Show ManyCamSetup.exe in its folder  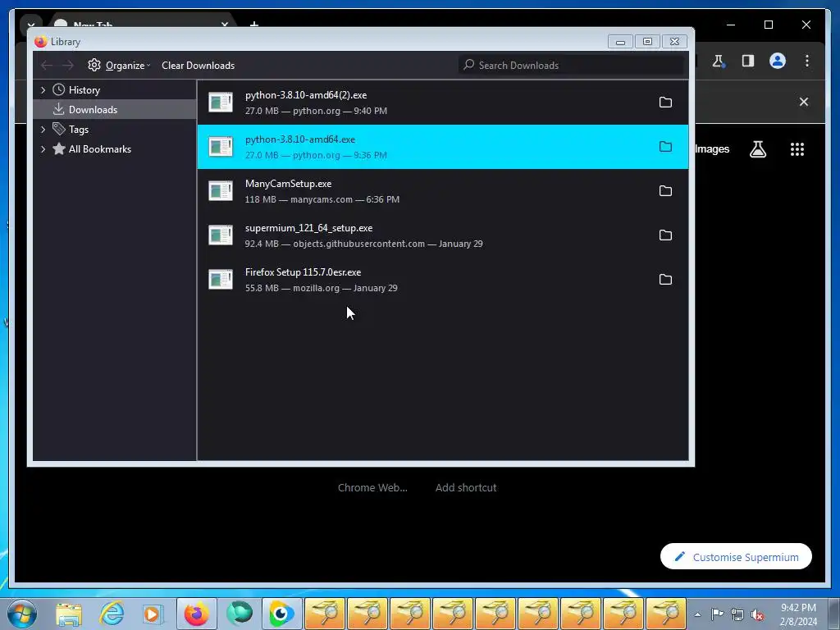click(665, 191)
